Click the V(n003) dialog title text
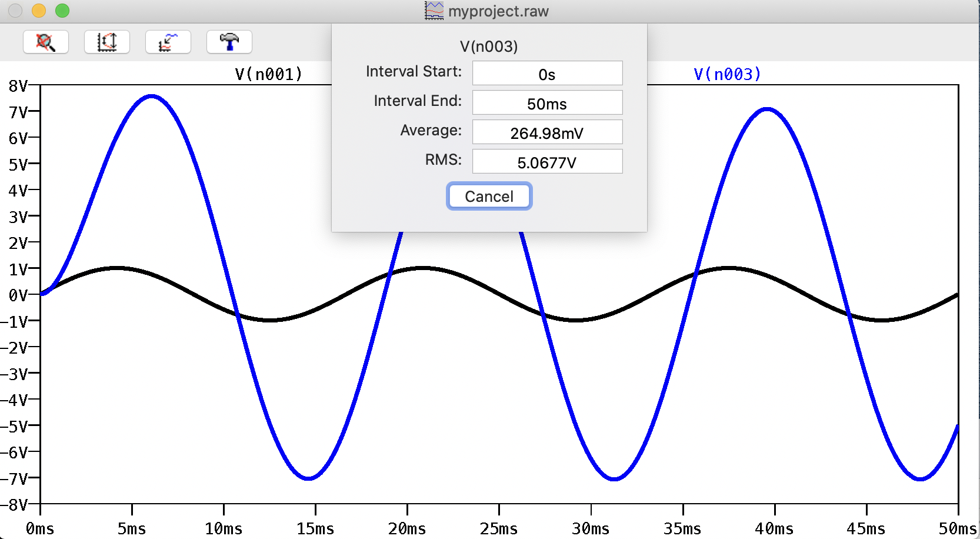Image resolution: width=980 pixels, height=539 pixels. [489, 46]
